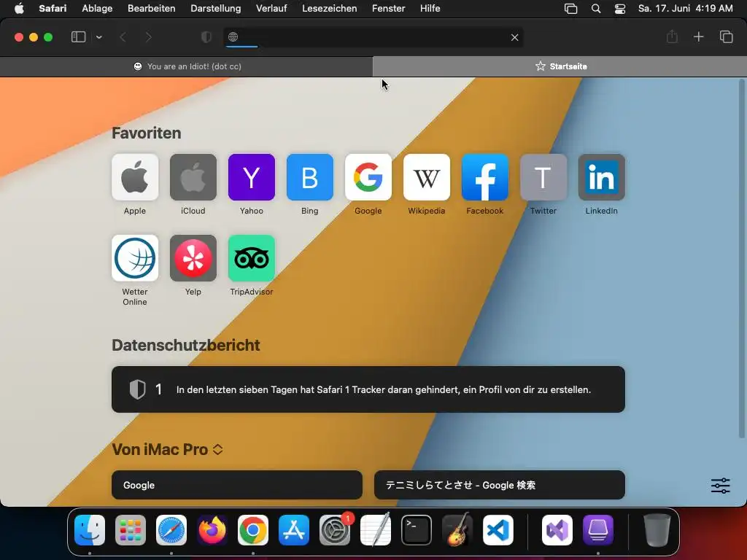Viewport: 747px width, 560px height.
Task: Select the Startseite tab
Action: [560, 66]
